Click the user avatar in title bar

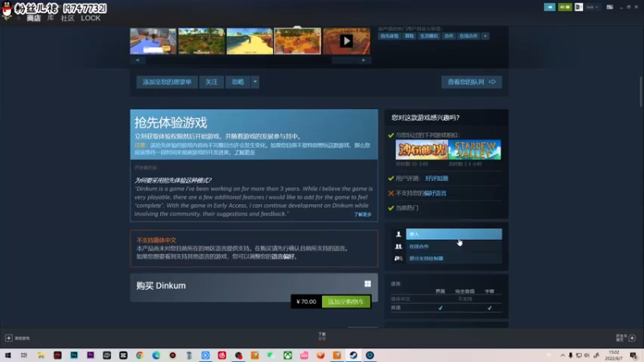pyautogui.click(x=579, y=7)
